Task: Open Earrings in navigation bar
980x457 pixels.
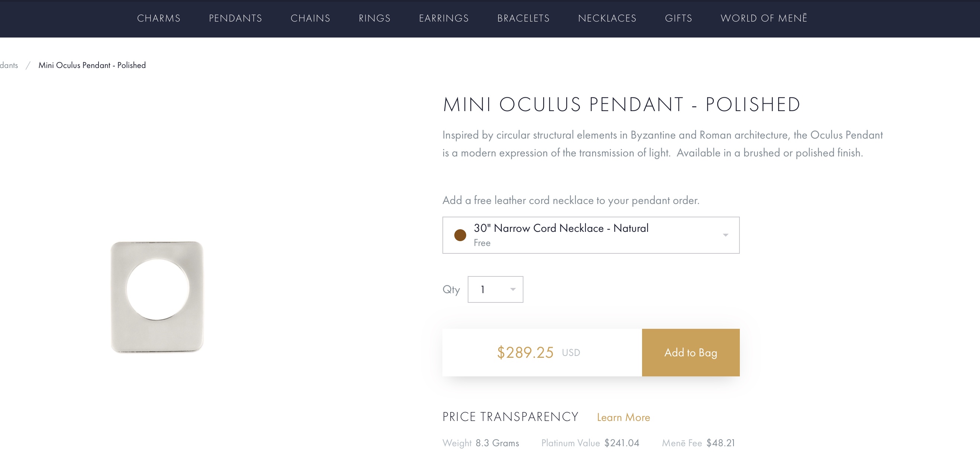Action: click(444, 18)
